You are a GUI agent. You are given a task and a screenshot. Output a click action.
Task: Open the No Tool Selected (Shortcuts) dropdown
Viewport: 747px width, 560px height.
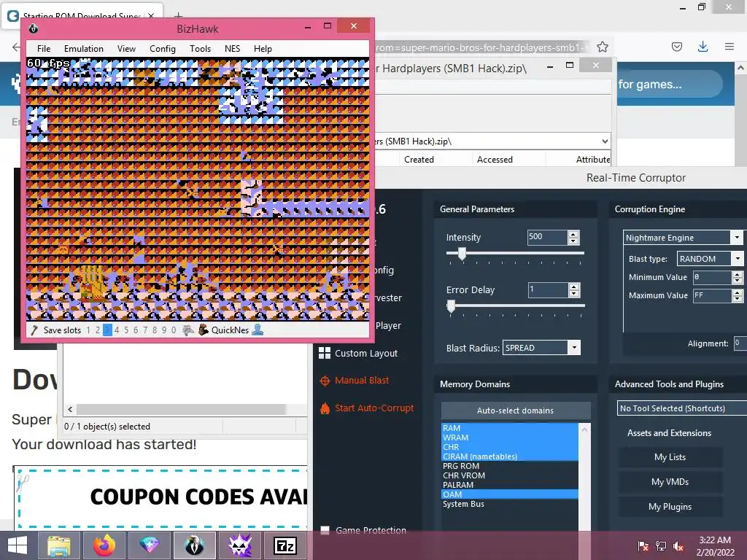(682, 408)
